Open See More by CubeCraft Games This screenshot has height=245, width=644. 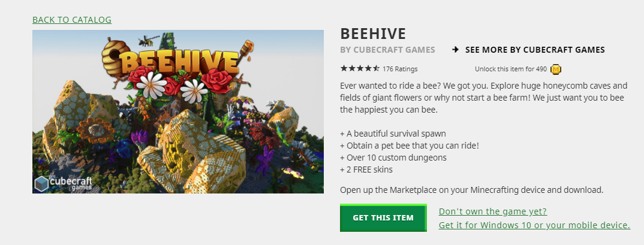tap(535, 50)
